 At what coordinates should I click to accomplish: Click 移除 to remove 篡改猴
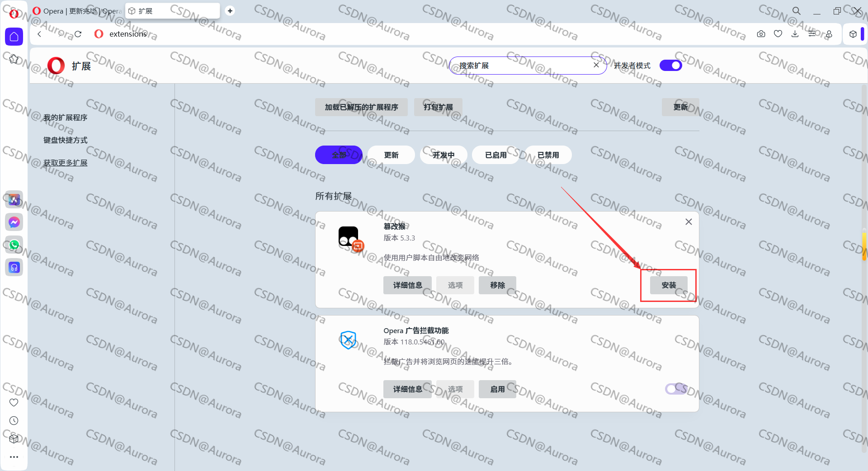pos(497,285)
